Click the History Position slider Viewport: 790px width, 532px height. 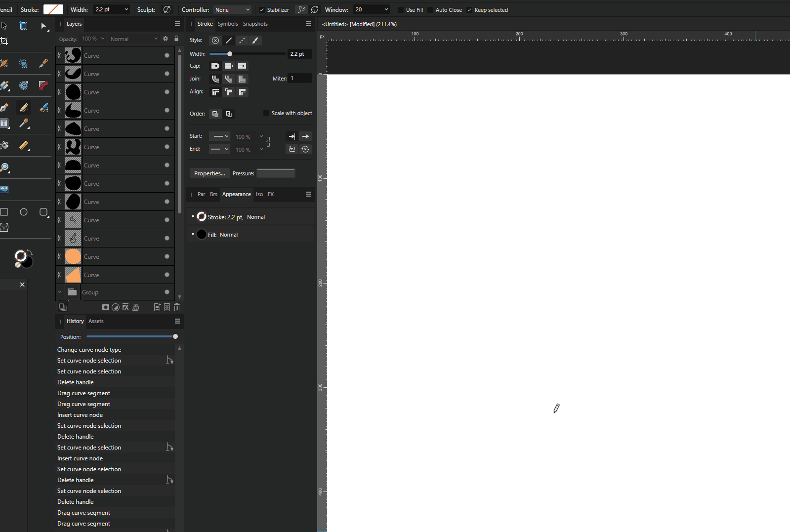click(132, 336)
